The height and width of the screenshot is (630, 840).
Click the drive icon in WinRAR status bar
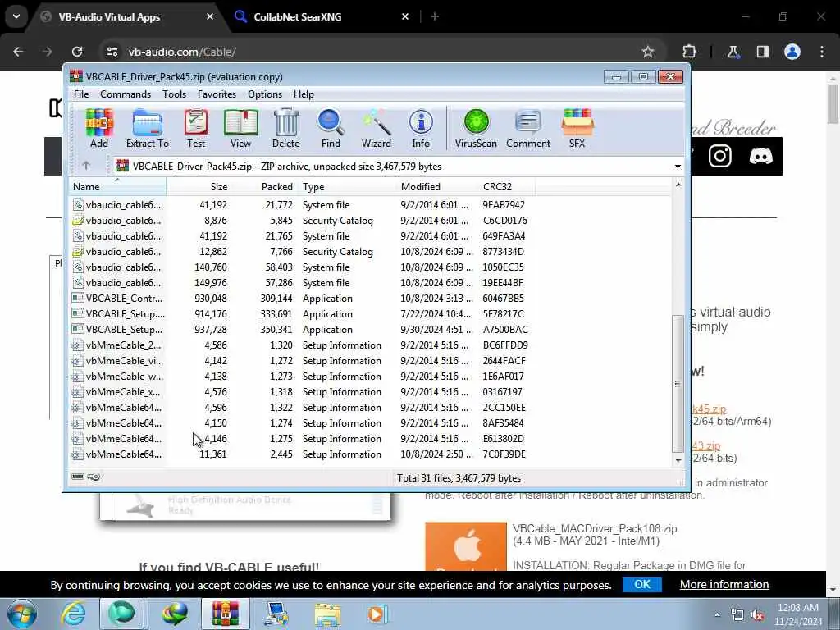coord(78,477)
